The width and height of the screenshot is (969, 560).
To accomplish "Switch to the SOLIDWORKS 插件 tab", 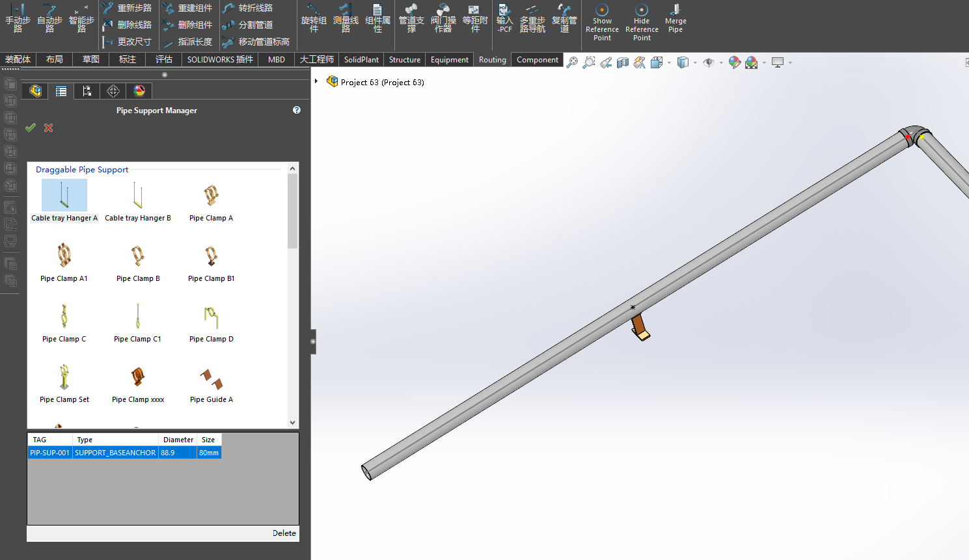I will [x=220, y=59].
